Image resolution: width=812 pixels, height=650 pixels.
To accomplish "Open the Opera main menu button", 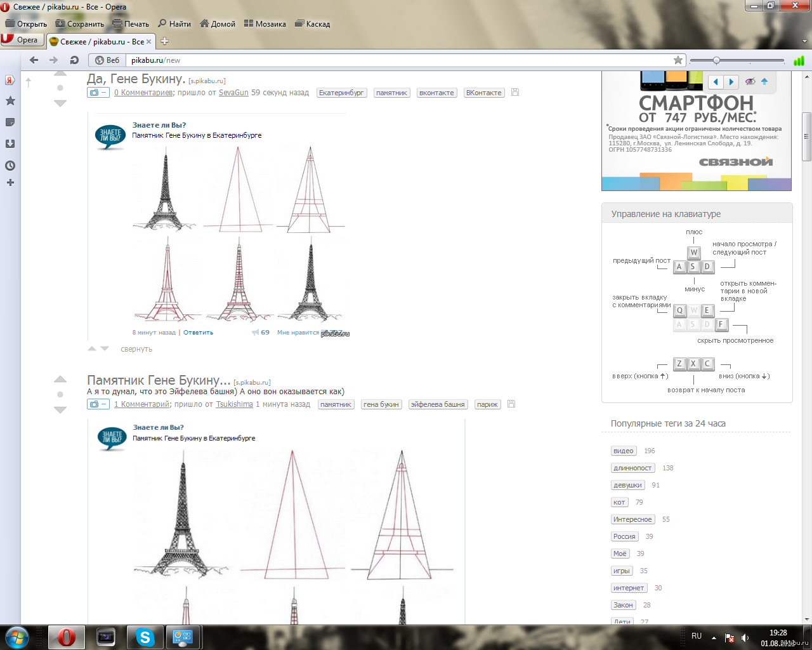I will click(21, 40).
